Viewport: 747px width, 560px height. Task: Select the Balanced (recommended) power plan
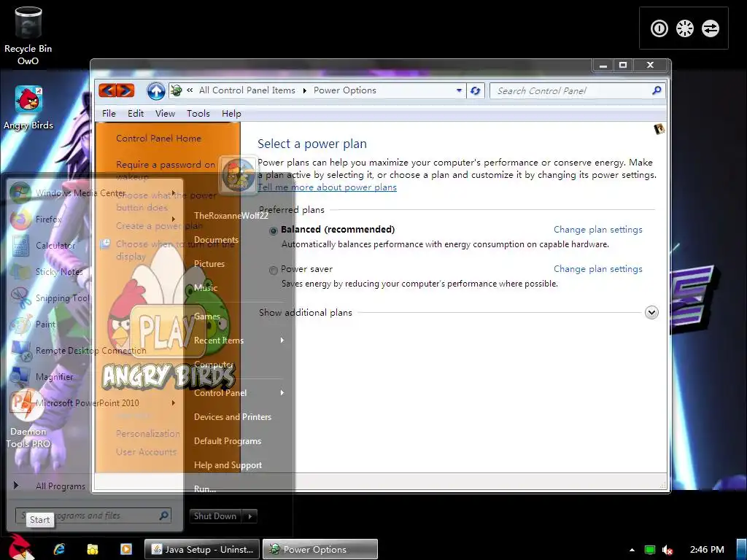tap(273, 231)
